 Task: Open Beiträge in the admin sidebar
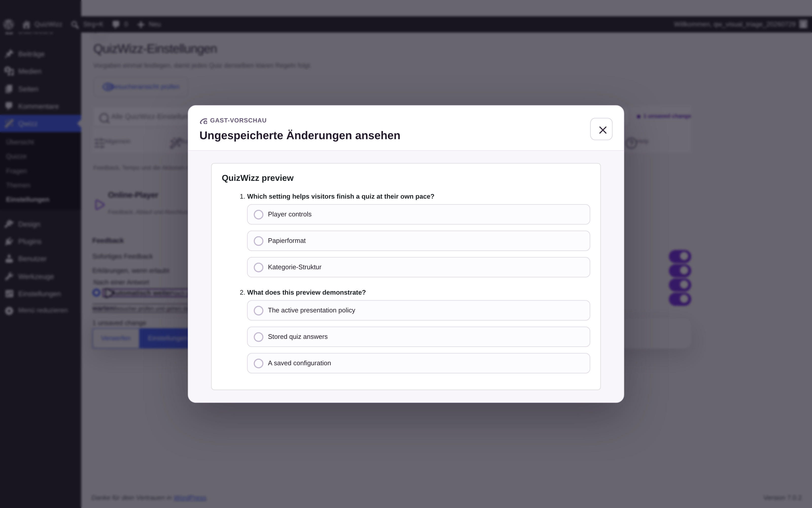click(40, 54)
